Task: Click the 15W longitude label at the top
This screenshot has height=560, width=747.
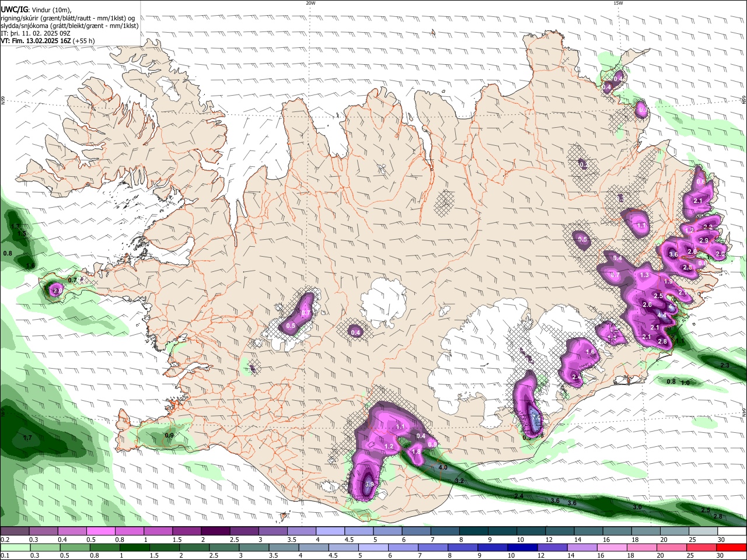Action: pyautogui.click(x=617, y=3)
